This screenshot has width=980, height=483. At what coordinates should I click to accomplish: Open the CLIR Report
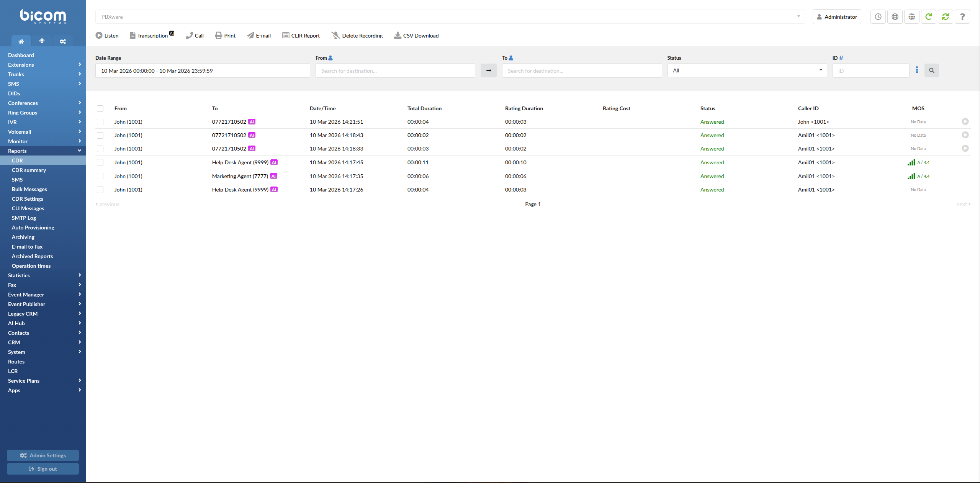pos(301,36)
